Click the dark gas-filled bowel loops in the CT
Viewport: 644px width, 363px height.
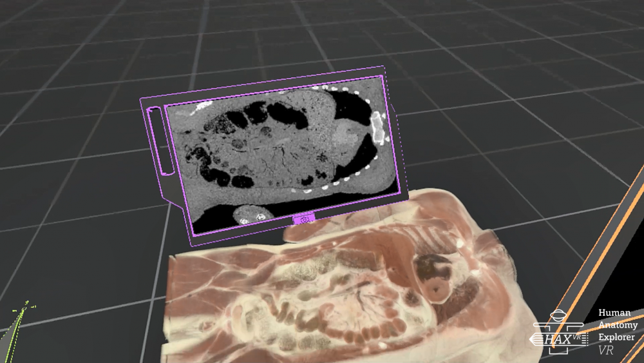pyautogui.click(x=270, y=115)
